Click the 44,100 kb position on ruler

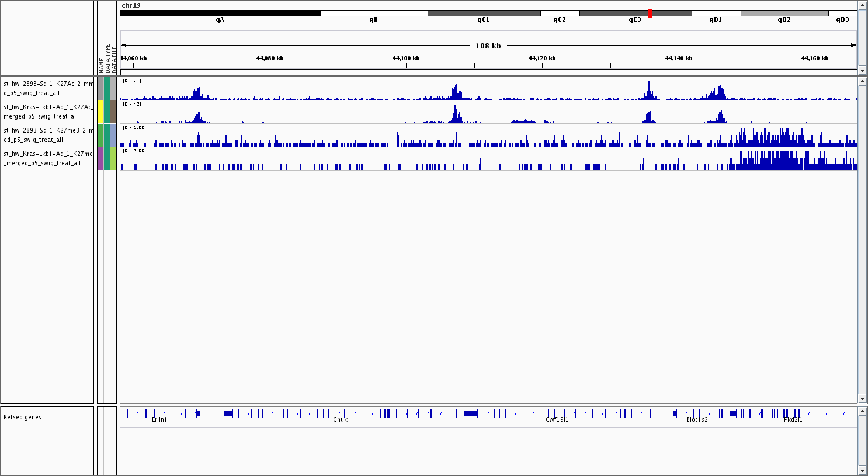(x=406, y=58)
